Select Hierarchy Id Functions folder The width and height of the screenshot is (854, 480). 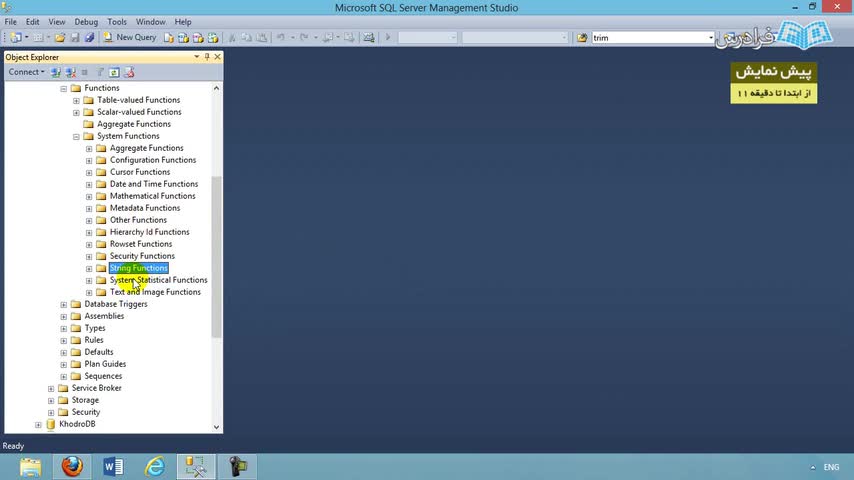[x=150, y=232]
